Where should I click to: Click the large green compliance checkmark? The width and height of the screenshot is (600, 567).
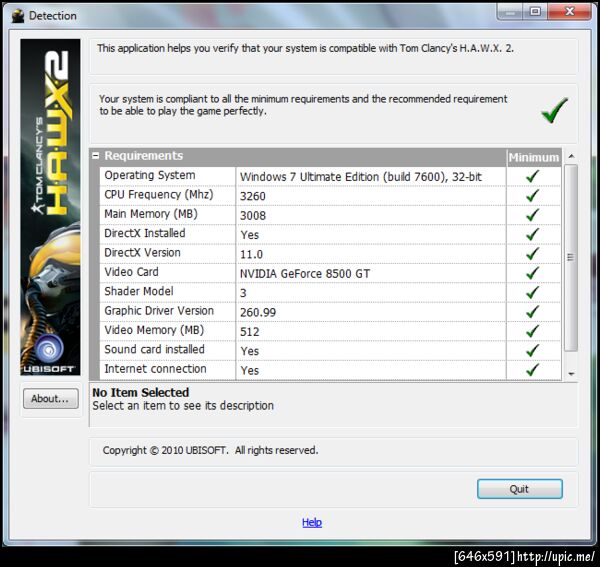pyautogui.click(x=554, y=110)
